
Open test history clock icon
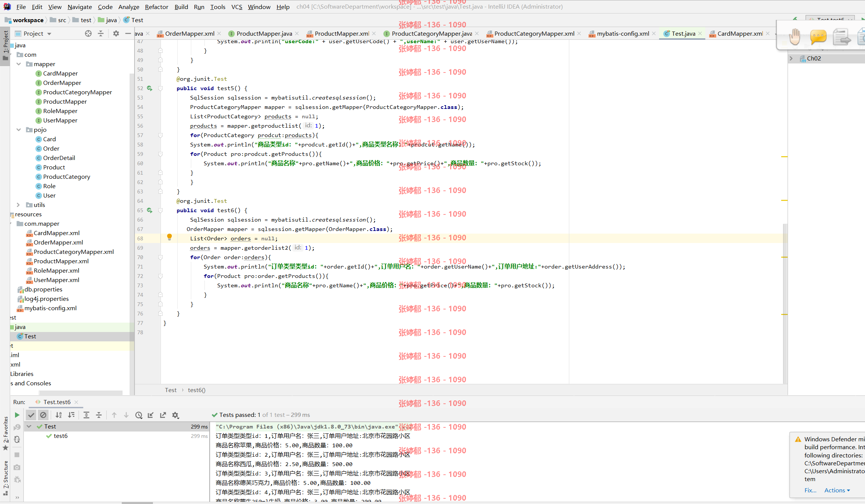tap(139, 415)
